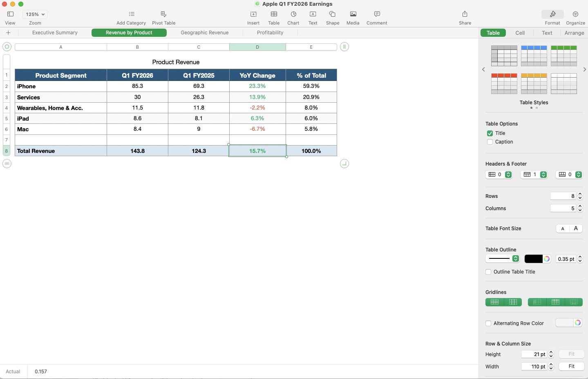Click the Rows count stepper
588x379 pixels.
point(580,196)
